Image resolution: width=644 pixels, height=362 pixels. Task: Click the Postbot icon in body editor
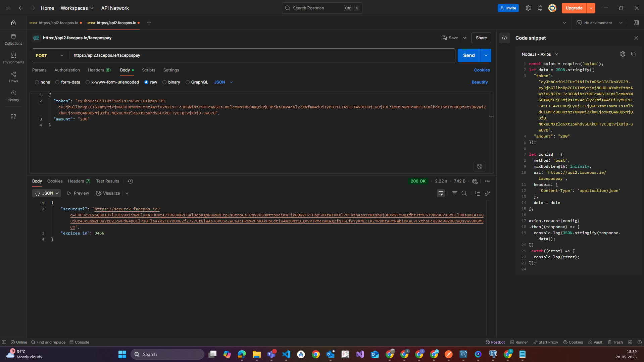(x=480, y=166)
